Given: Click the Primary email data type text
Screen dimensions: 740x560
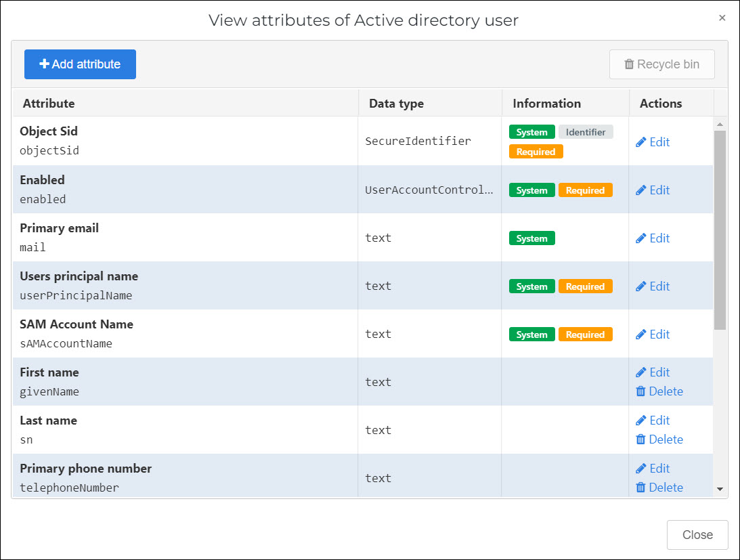Looking at the screenshot, I should 378,238.
